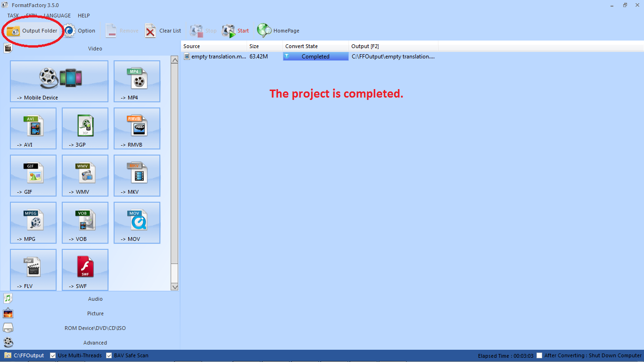Open the TASK menu

tap(13, 16)
